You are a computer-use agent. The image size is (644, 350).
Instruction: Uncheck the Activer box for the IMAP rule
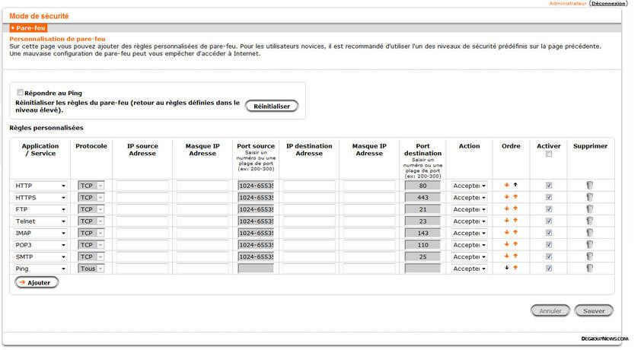549,233
